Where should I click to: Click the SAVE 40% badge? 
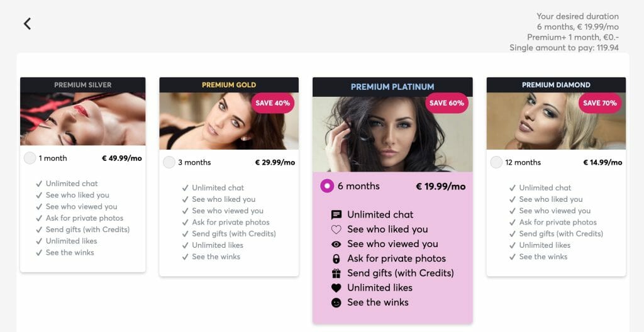click(x=273, y=103)
